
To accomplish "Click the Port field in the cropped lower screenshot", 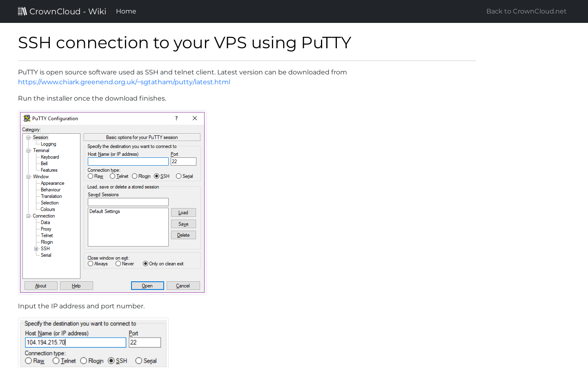I will [145, 343].
